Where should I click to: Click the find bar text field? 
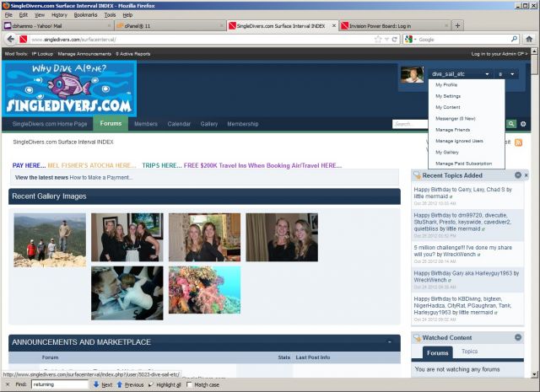click(60, 384)
